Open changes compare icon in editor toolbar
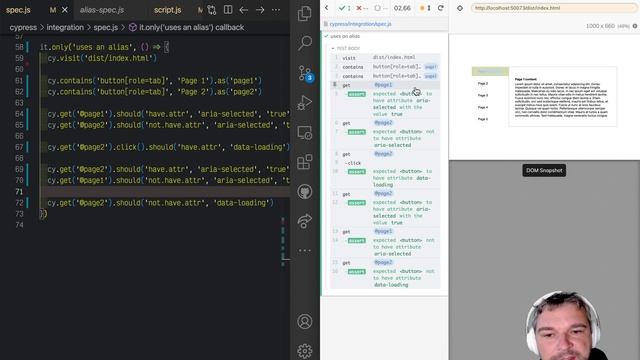The height and width of the screenshot is (360, 640). click(x=211, y=10)
